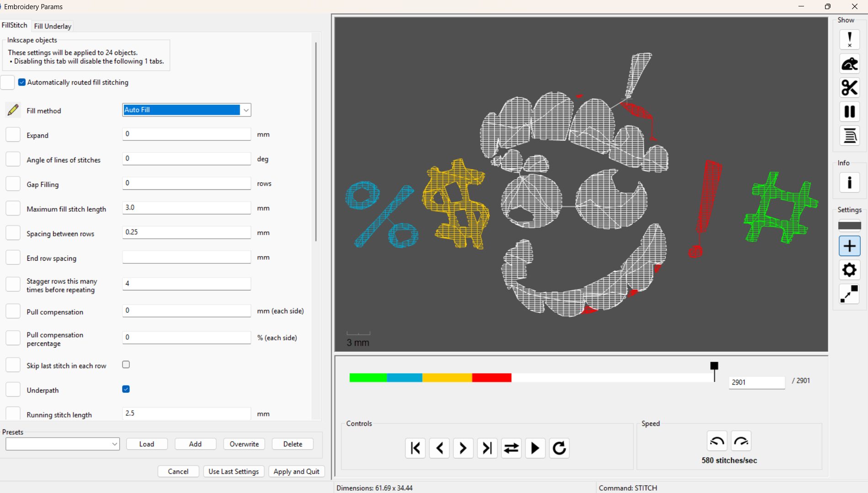Image resolution: width=868 pixels, height=493 pixels.
Task: Click the stitch timeline slider handle
Action: [714, 366]
